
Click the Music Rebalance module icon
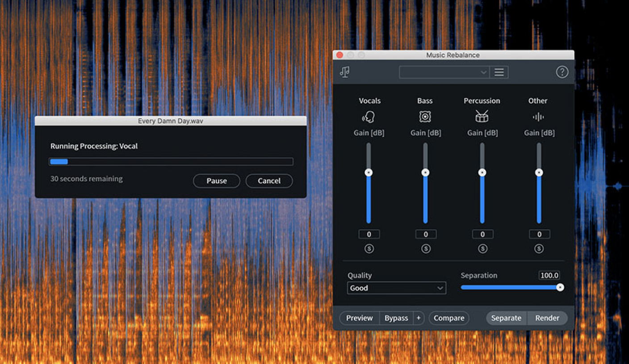click(344, 72)
